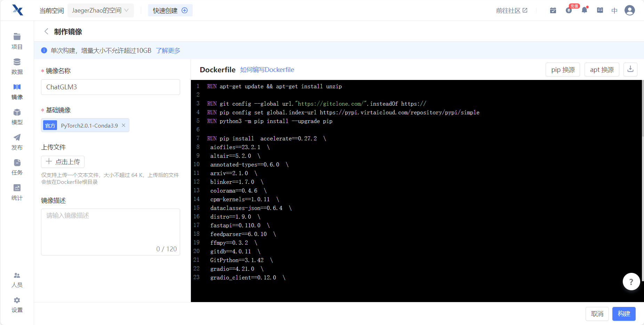This screenshot has height=325, width=644.
Task: Switch language with the 中 icon
Action: (x=614, y=10)
